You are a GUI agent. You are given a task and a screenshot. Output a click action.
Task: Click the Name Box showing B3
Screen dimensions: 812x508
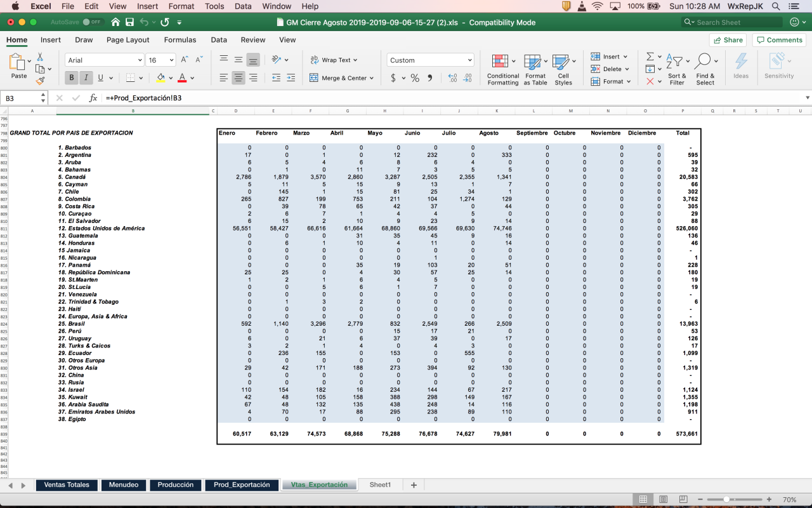(x=21, y=98)
